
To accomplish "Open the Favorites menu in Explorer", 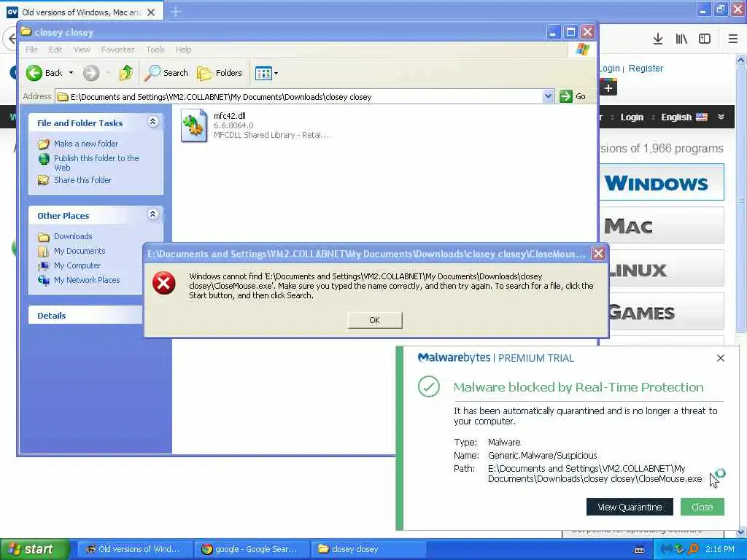I will (x=117, y=50).
